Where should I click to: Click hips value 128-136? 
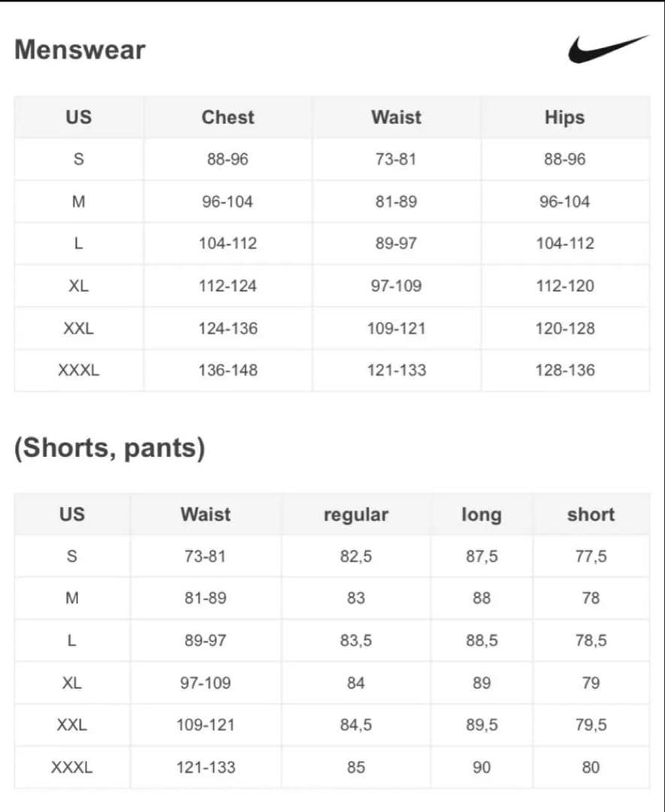pos(565,370)
